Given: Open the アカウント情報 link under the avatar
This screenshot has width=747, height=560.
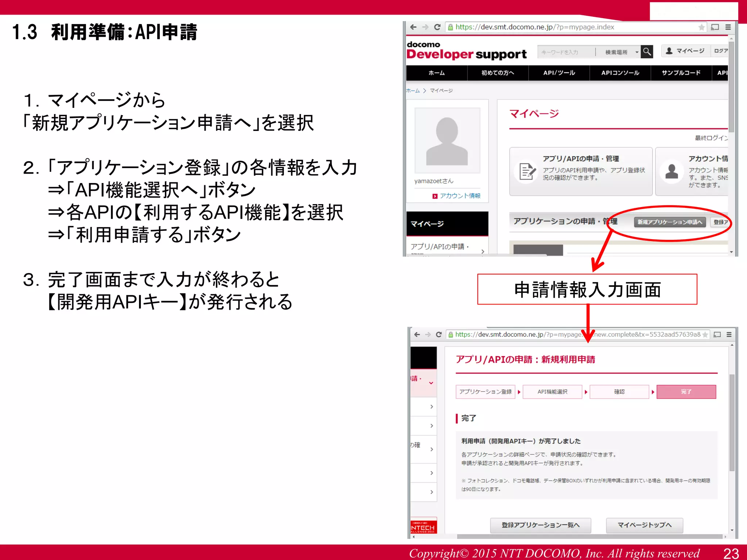Looking at the screenshot, I should coord(460,196).
